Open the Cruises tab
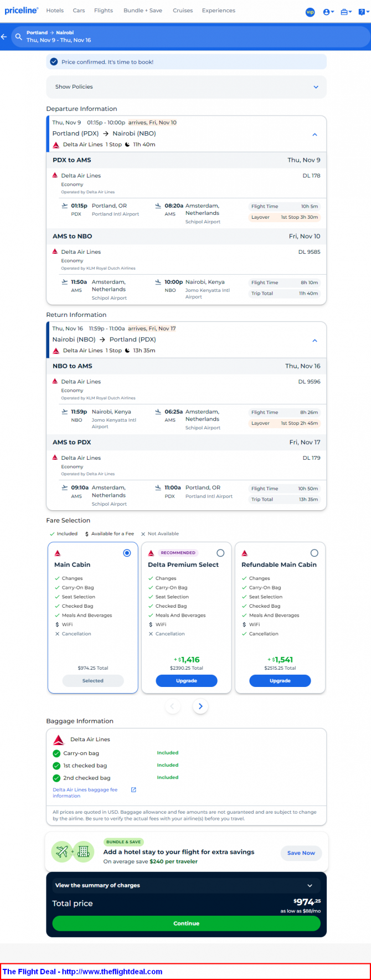Viewport: 371px width, 980px height. (x=183, y=11)
